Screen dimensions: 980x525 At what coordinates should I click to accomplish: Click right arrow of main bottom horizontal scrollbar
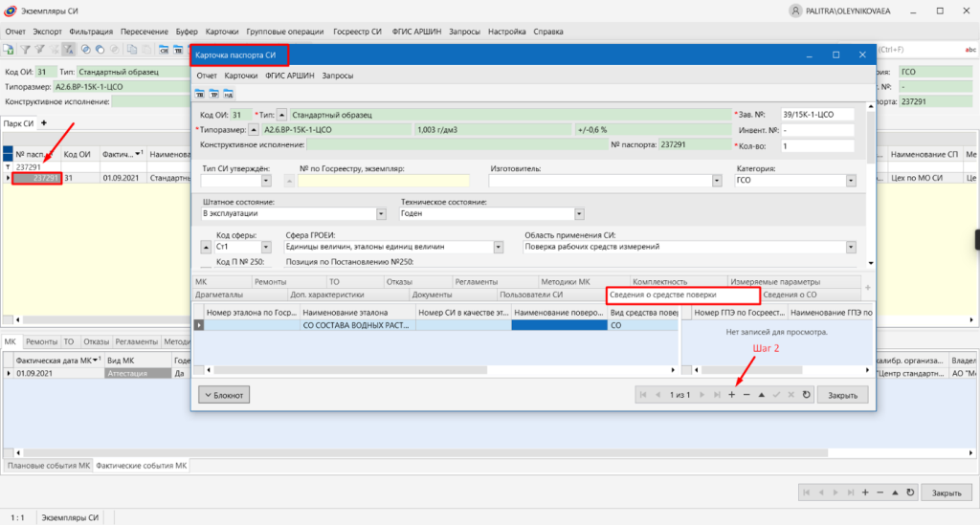pyautogui.click(x=971, y=452)
